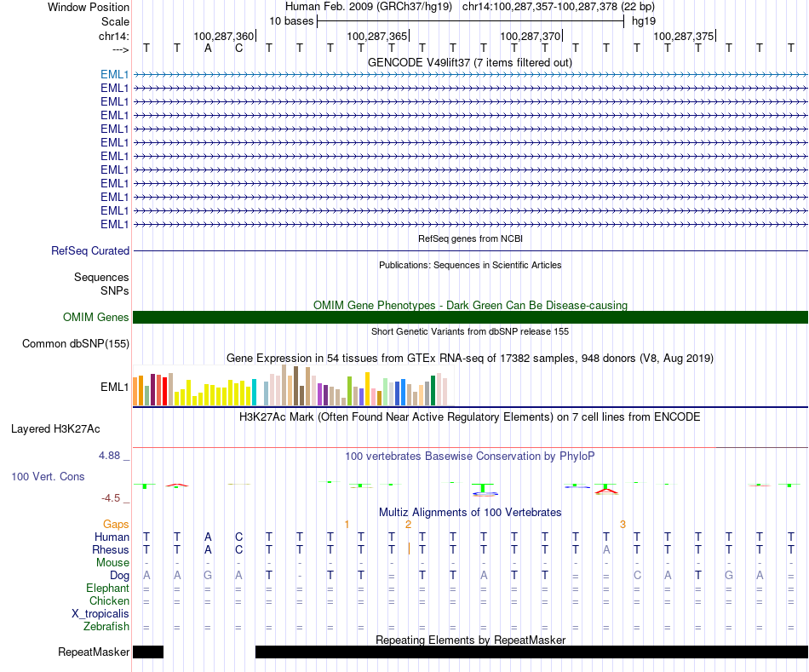
Task: Click base A in the top sequence row
Action: [208, 48]
